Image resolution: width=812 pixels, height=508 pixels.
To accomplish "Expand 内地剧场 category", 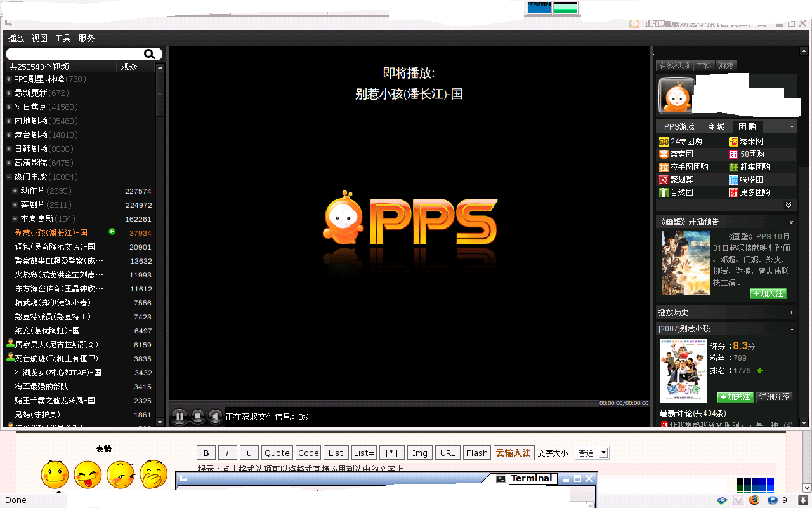I will pyautogui.click(x=9, y=121).
